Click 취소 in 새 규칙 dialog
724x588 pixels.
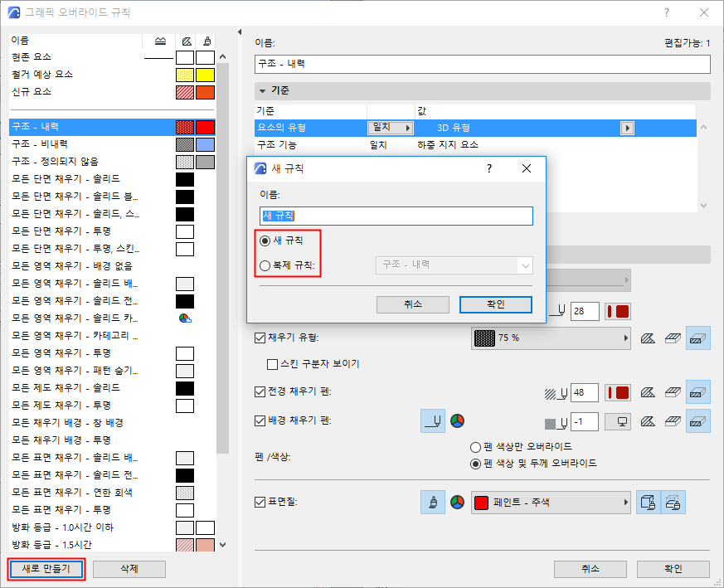click(413, 304)
